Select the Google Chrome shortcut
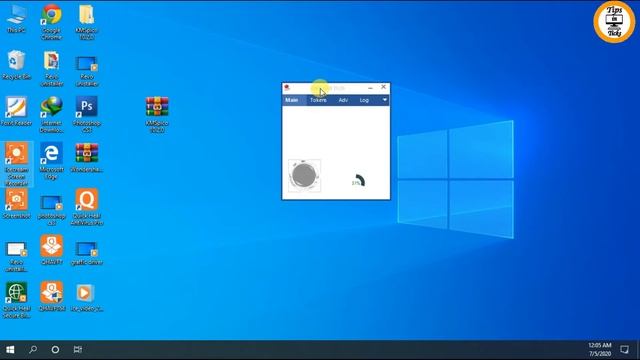The image size is (640, 360). coord(51,22)
